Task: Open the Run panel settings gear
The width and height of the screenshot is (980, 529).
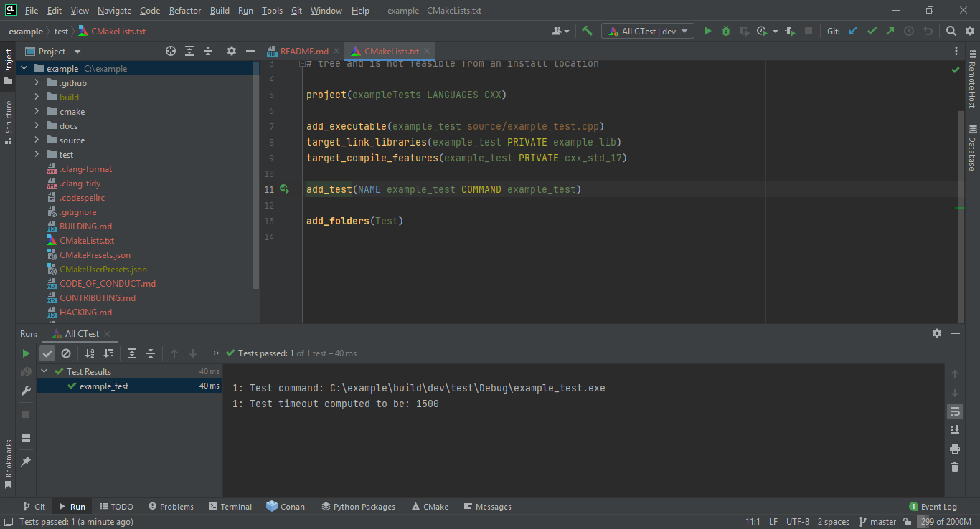Action: tap(937, 333)
